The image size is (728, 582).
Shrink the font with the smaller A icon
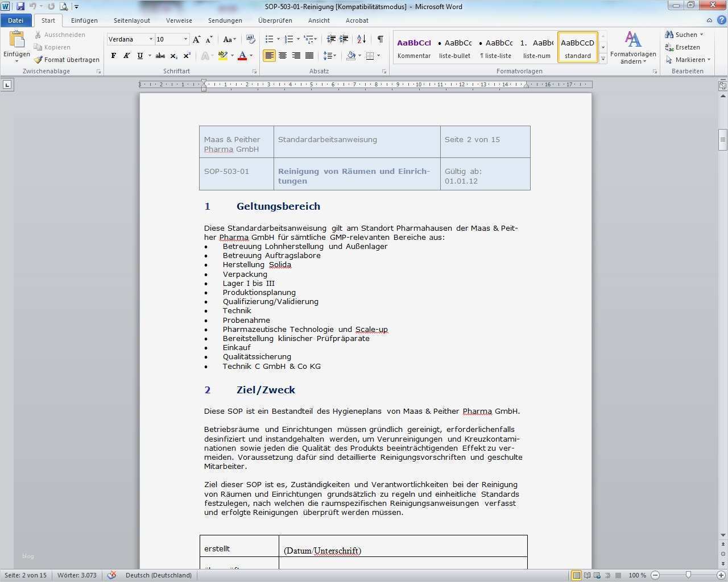pos(209,39)
